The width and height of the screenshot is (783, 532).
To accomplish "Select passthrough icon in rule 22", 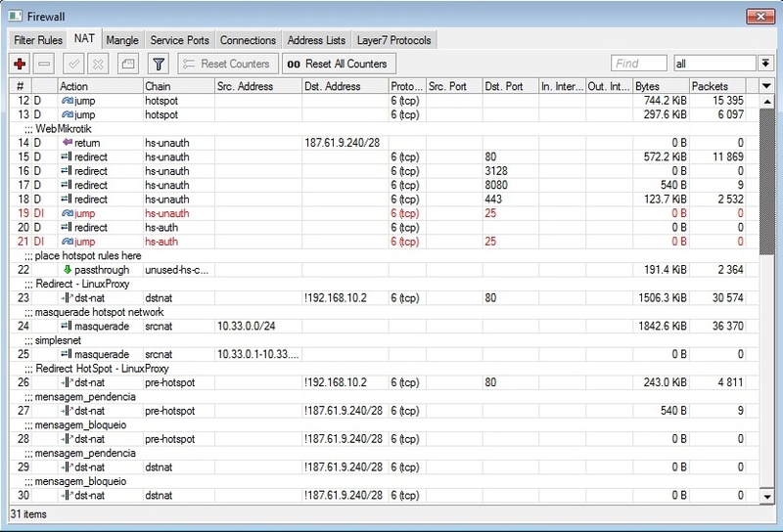I will [x=67, y=270].
